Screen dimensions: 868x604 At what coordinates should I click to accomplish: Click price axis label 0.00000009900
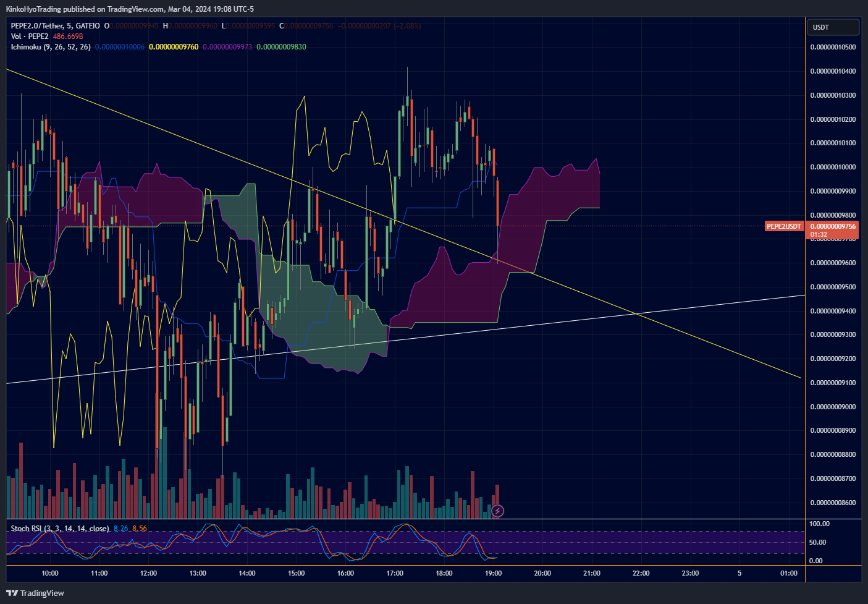pos(833,191)
